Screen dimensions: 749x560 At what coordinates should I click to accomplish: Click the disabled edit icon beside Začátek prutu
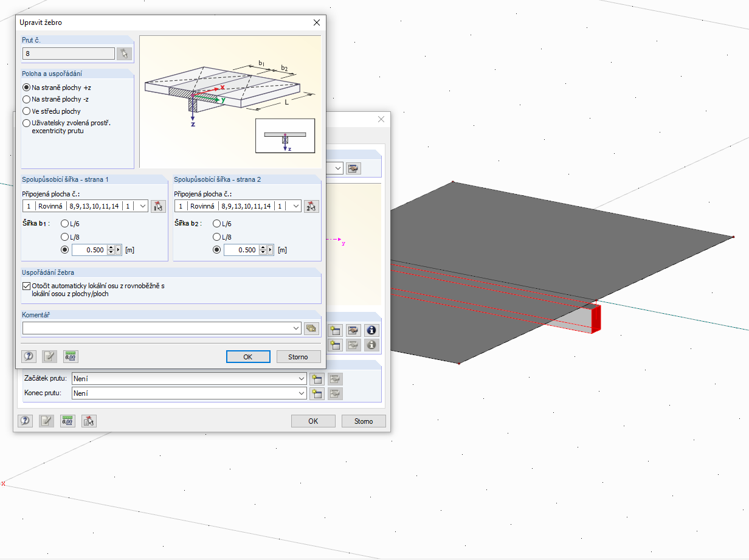point(336,379)
